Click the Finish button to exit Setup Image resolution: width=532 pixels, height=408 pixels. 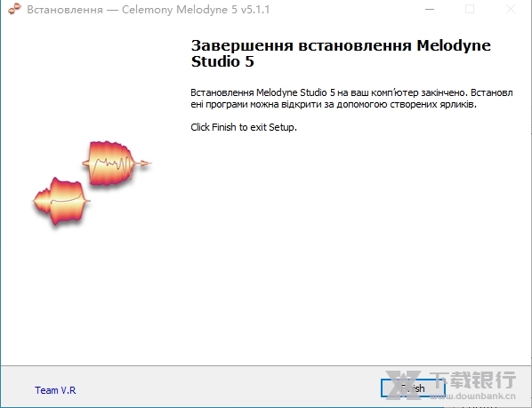pos(413,388)
